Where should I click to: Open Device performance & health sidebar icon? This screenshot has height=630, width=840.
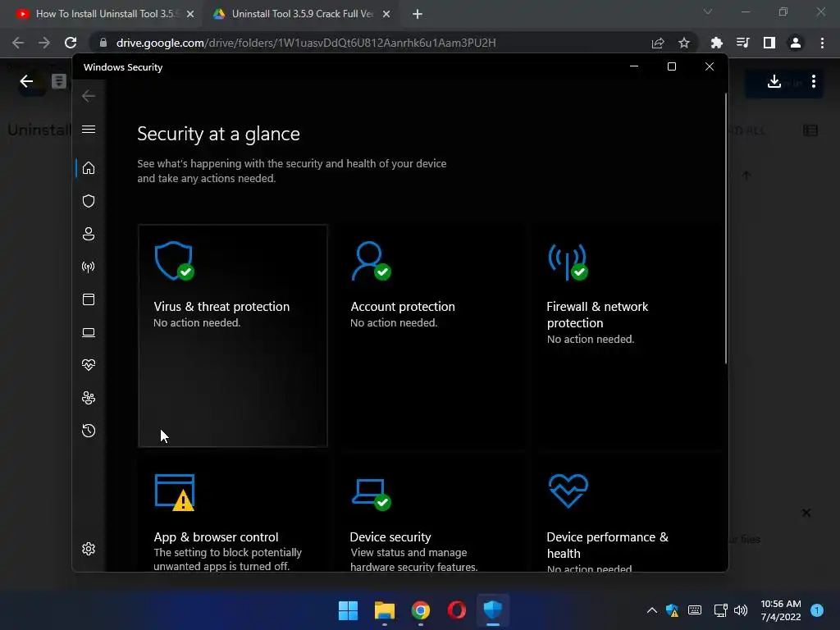pyautogui.click(x=89, y=365)
